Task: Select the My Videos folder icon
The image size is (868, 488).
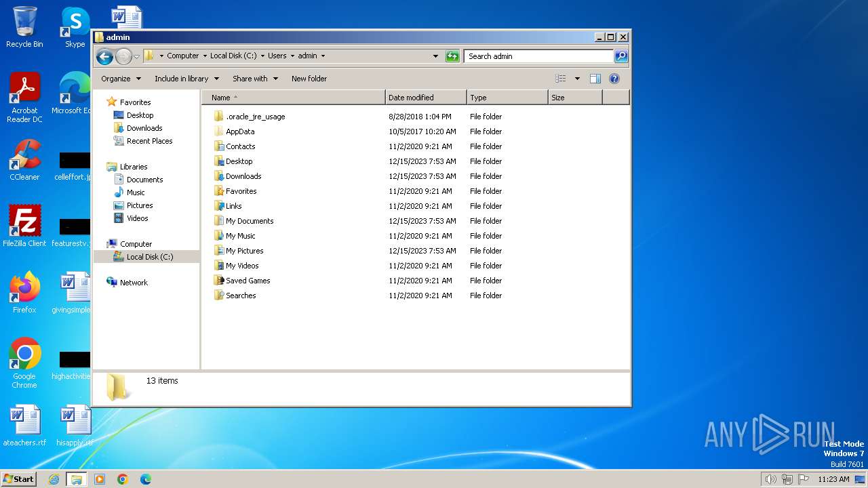Action: click(x=218, y=266)
